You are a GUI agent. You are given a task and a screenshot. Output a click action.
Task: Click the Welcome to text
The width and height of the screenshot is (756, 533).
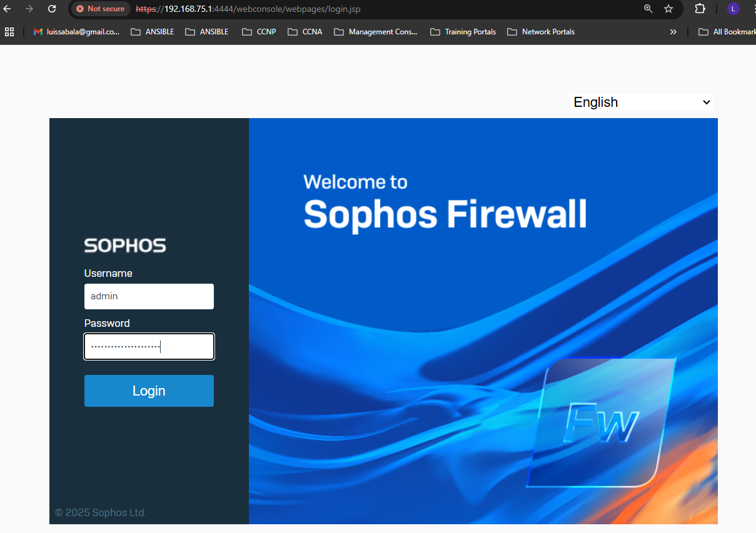pyautogui.click(x=355, y=182)
